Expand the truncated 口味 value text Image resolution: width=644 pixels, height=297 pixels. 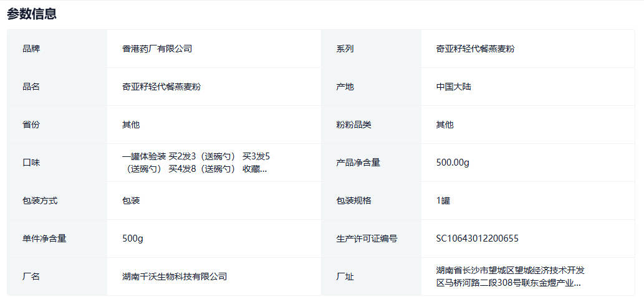point(196,163)
